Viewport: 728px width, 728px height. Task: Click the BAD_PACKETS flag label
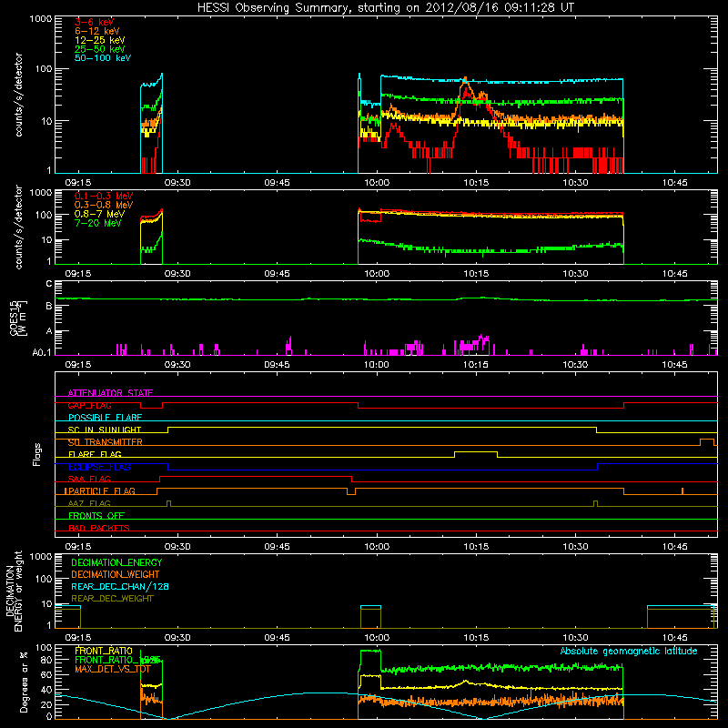click(99, 528)
